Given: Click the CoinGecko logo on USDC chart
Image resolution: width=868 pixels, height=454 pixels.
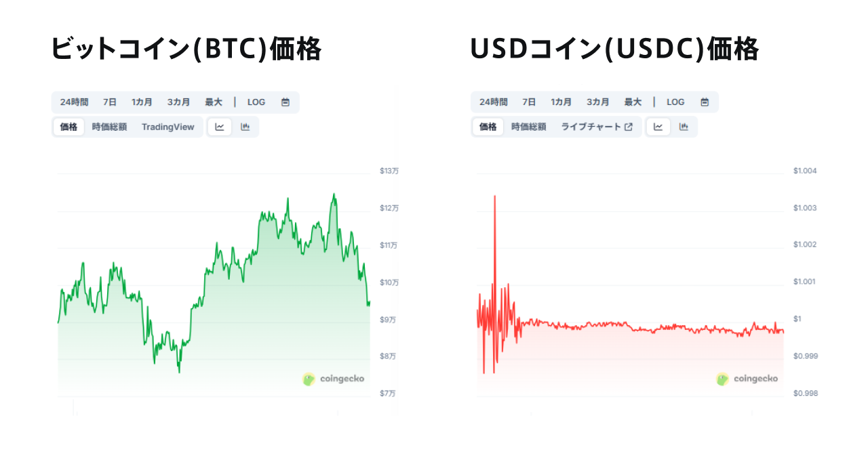Looking at the screenshot, I should click(747, 379).
